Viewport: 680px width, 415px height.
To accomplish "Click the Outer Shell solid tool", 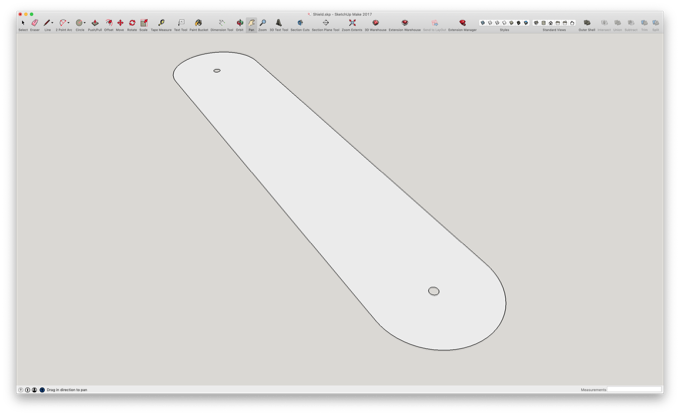I will (x=587, y=23).
